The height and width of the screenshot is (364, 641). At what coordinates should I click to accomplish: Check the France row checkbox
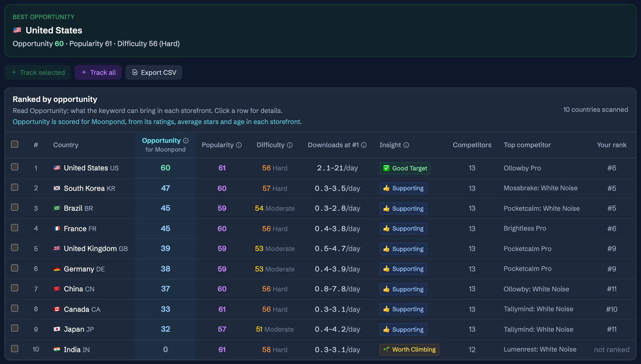15,228
